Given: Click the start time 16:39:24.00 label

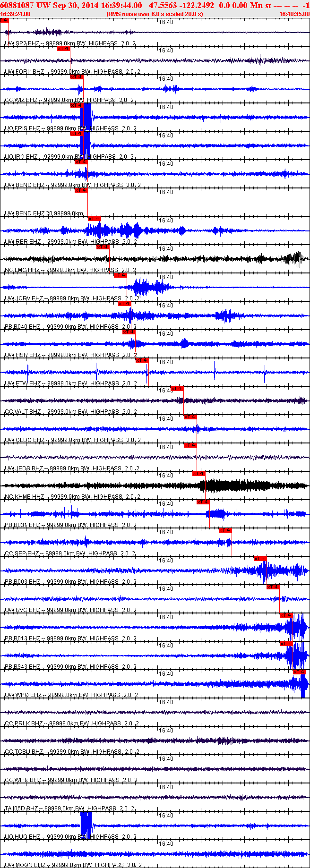Looking at the screenshot, I should point(16,14).
